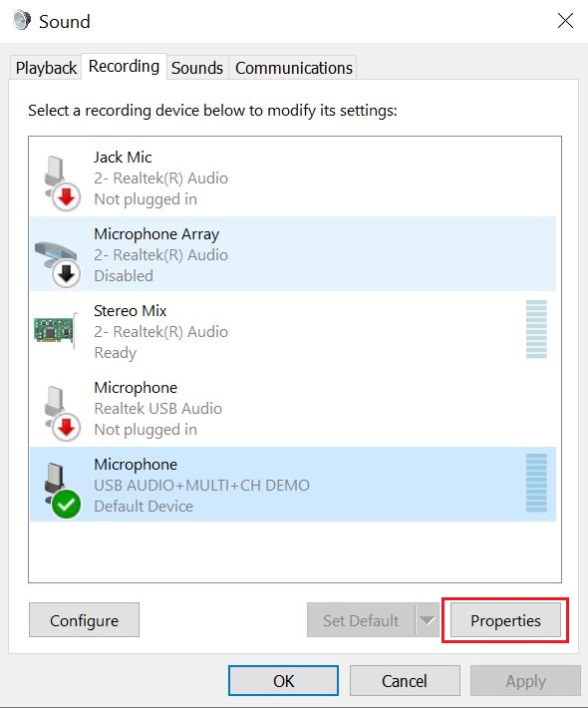The width and height of the screenshot is (588, 708).
Task: Select the Recording tab
Action: 124,67
